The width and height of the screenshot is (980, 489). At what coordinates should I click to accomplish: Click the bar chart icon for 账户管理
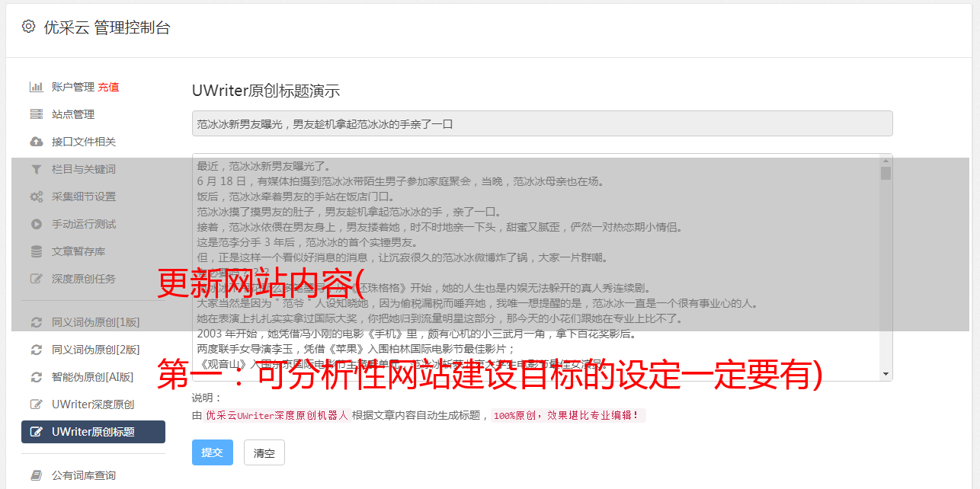pyautogui.click(x=36, y=87)
